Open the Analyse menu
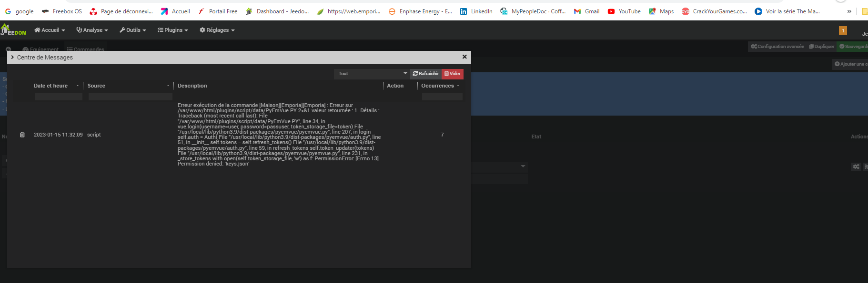The width and height of the screenshot is (868, 283). point(92,30)
